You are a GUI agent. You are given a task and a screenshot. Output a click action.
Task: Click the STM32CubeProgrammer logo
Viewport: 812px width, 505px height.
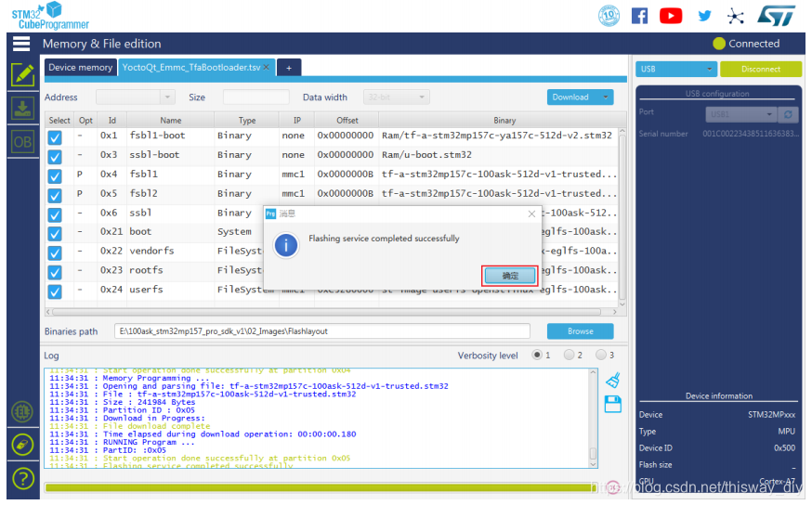(50, 16)
